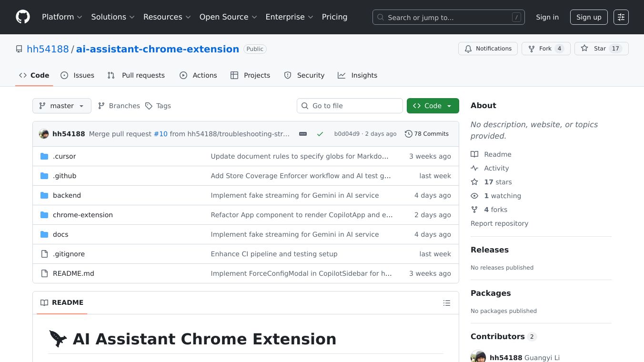Click the green verified commit checkmark
This screenshot has width=644, height=362.
tap(320, 134)
